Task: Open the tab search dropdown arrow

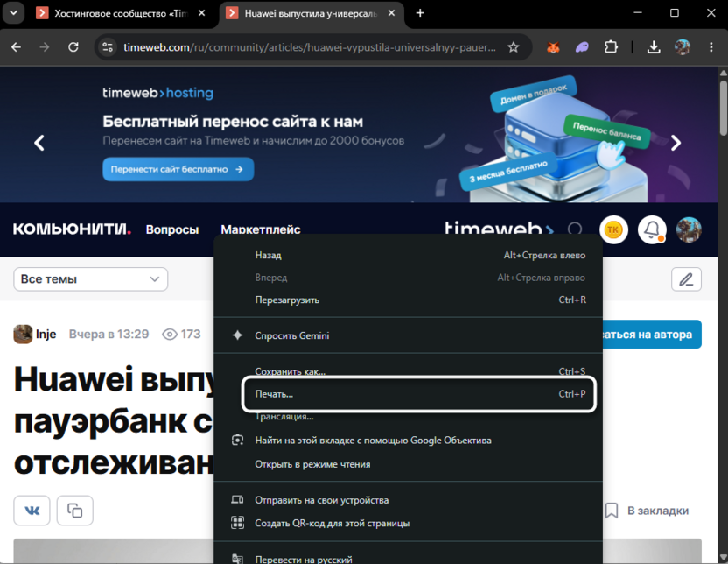Action: point(13,13)
